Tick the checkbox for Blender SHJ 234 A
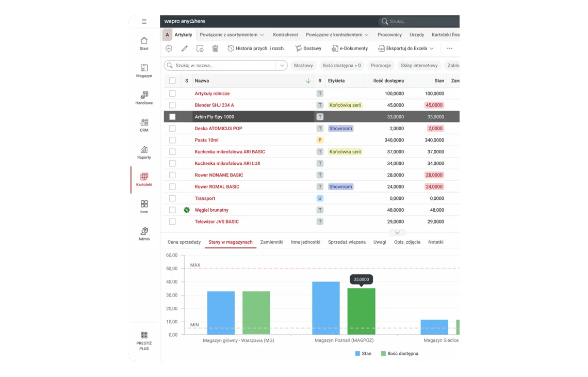 [x=172, y=105]
